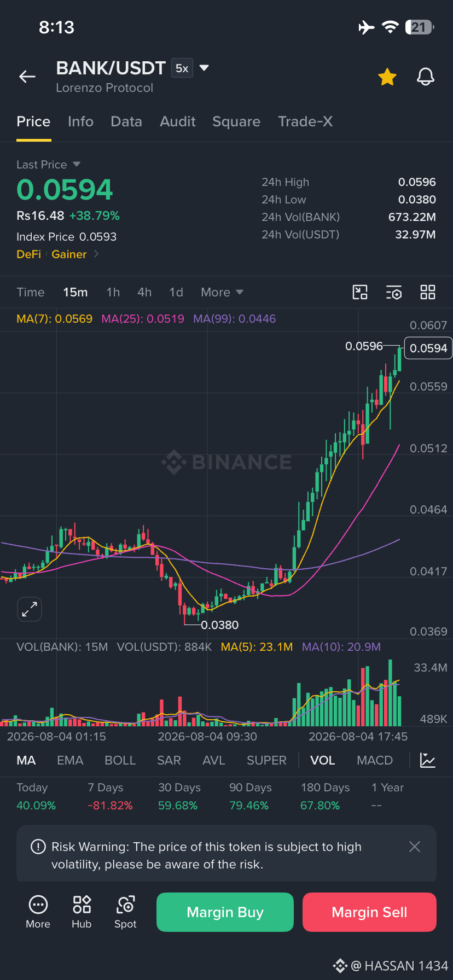Viewport: 453px width, 980px height.
Task: Toggle the AVL indicator
Action: click(214, 760)
